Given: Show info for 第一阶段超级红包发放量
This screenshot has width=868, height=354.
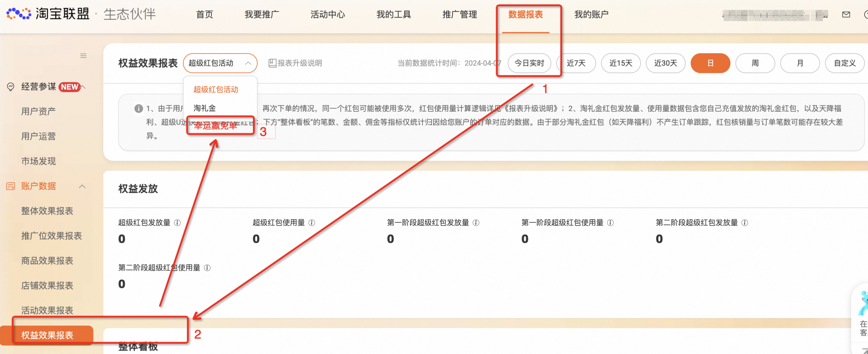Looking at the screenshot, I should click(x=476, y=223).
